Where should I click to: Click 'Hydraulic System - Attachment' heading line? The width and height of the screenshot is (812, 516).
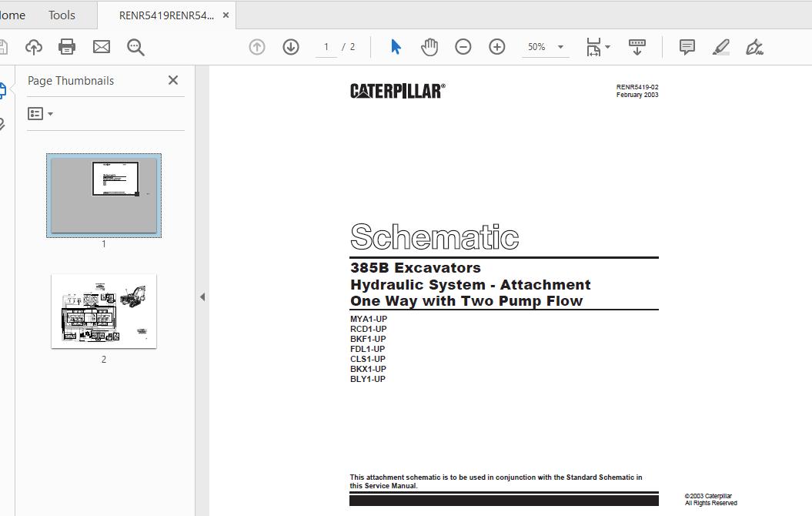(470, 284)
